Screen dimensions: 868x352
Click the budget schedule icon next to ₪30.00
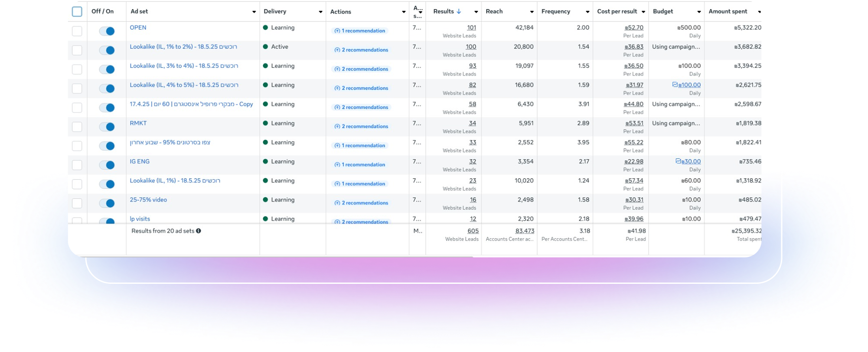tap(678, 161)
